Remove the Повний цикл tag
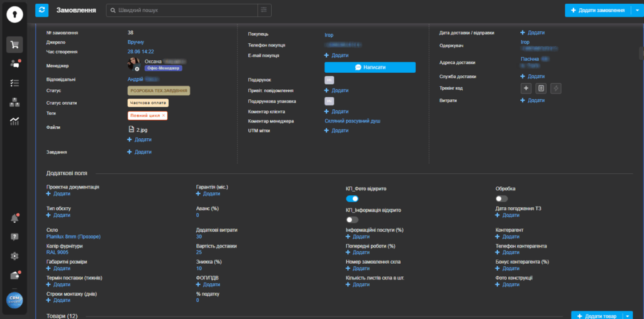 (x=164, y=116)
